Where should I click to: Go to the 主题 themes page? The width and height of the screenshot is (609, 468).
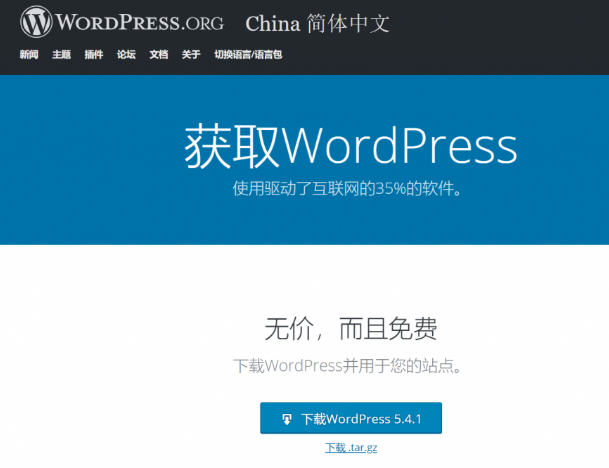(62, 55)
